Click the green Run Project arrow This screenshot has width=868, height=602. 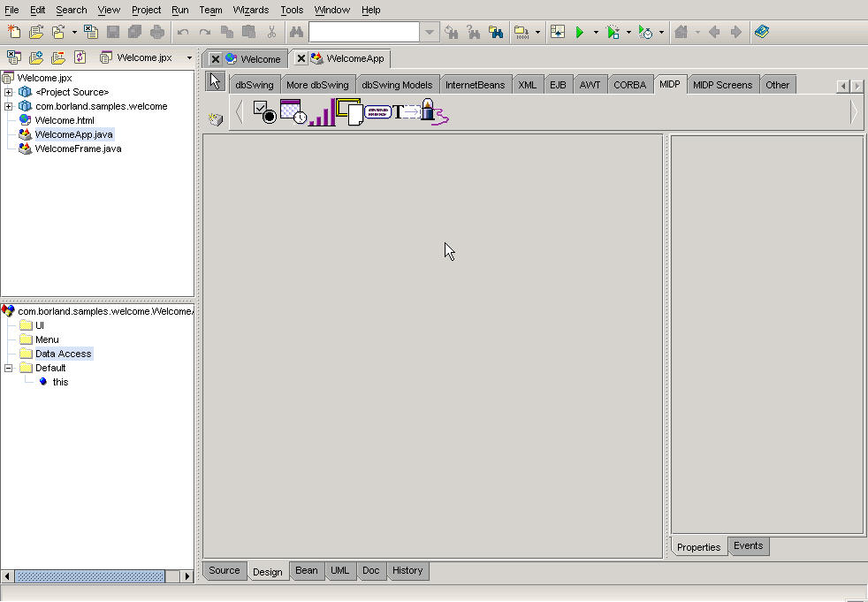580,33
